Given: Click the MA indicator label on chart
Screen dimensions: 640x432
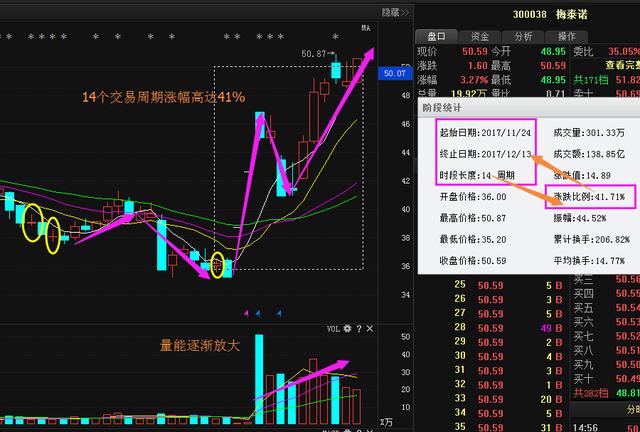Looking at the screenshot, I should pos(366,28).
